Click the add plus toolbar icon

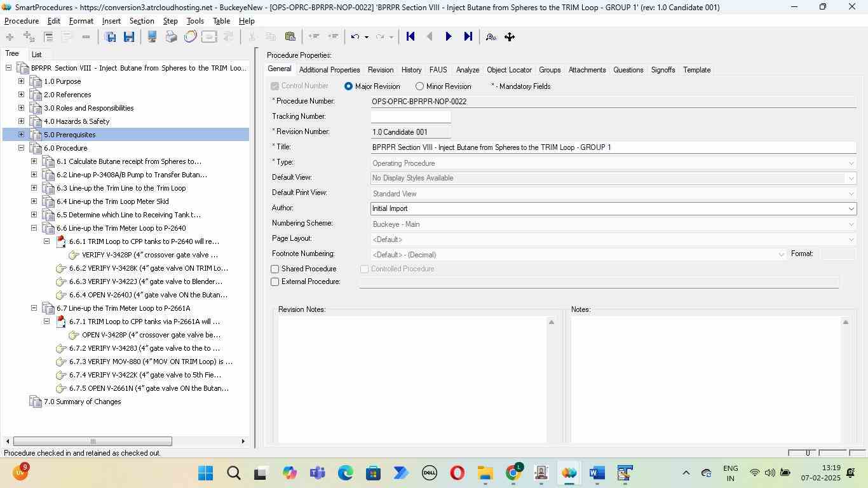[10, 37]
